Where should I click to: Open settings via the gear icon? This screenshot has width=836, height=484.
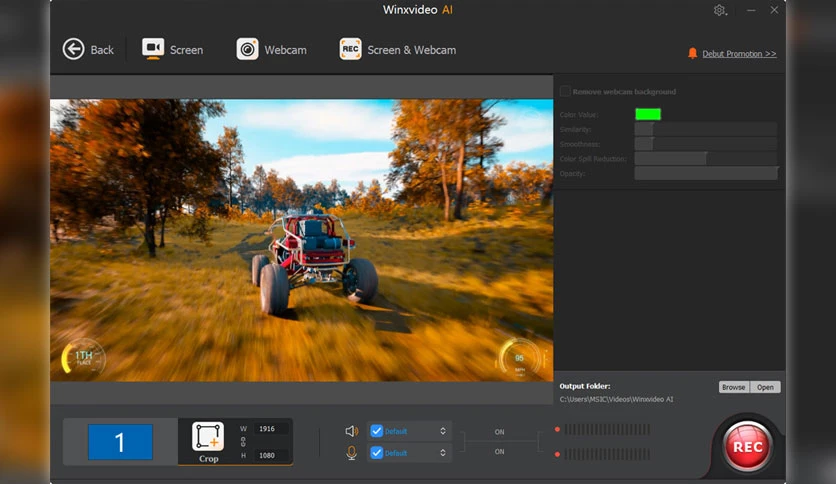pyautogui.click(x=719, y=10)
